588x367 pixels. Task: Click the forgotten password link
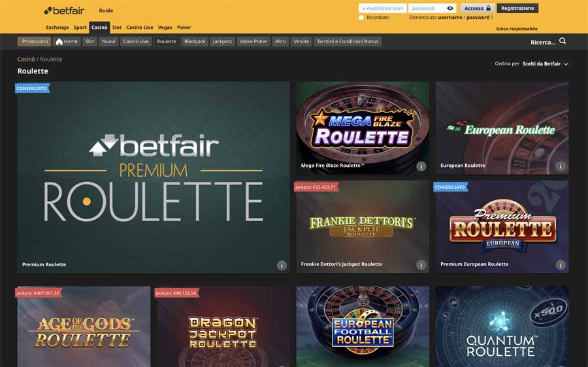tap(478, 18)
